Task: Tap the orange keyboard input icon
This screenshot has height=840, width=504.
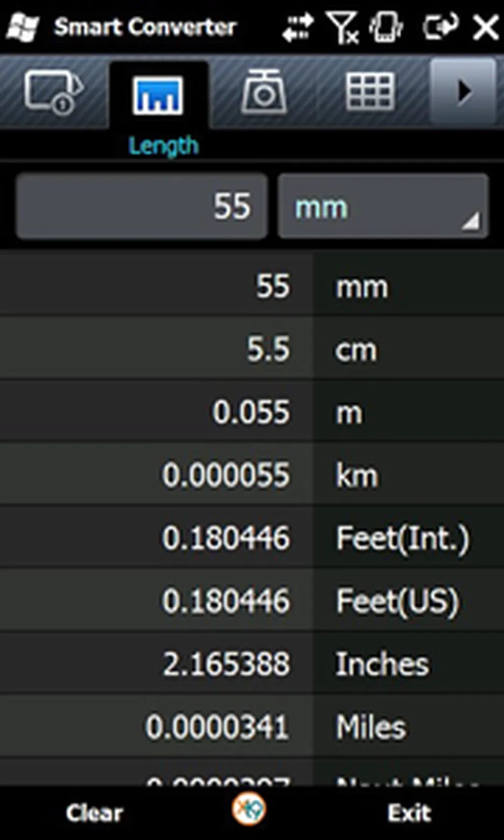Action: pos(249,809)
